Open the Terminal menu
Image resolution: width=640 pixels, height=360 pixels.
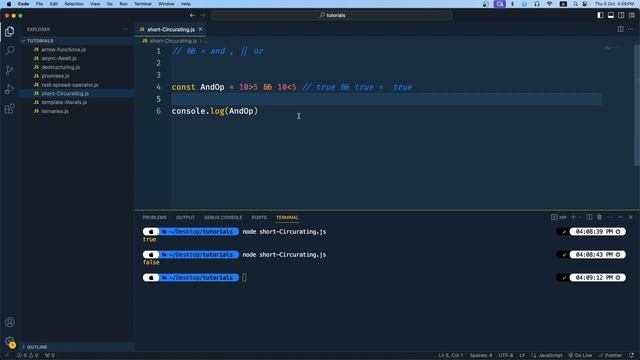143,4
